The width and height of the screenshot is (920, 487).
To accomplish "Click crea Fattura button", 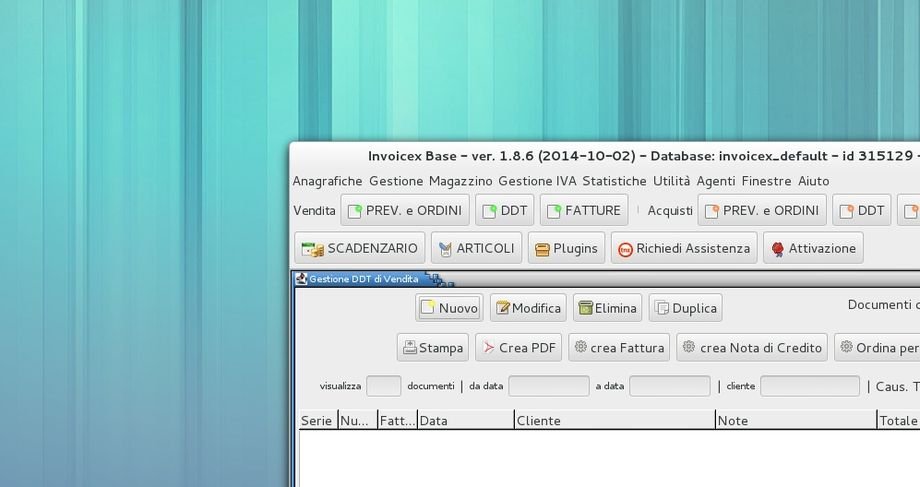I will tap(619, 348).
